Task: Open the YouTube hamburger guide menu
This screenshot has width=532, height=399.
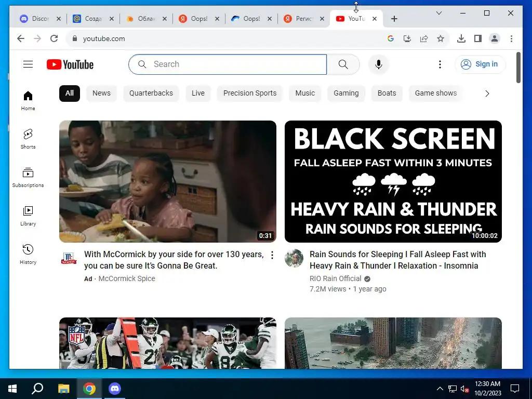Action: click(x=28, y=64)
